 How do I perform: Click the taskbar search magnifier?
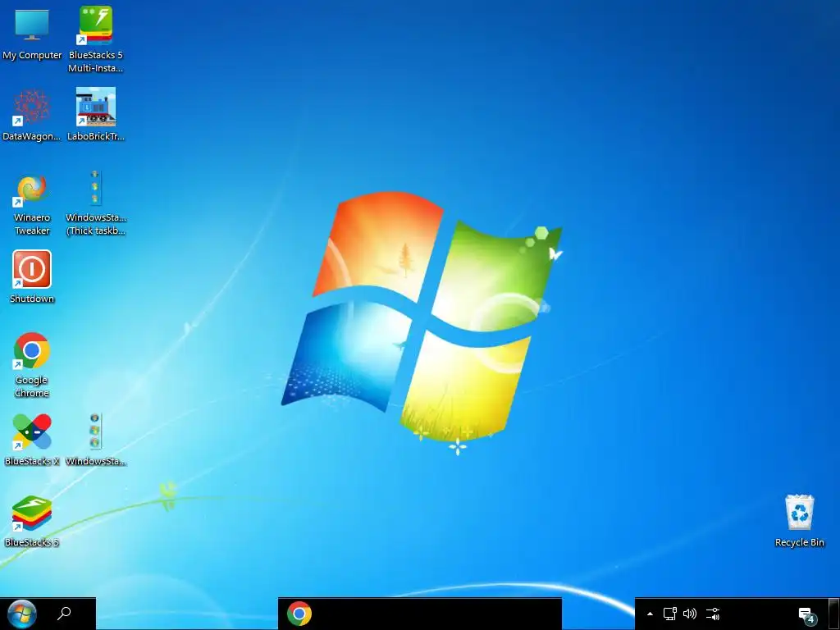pos(64,614)
